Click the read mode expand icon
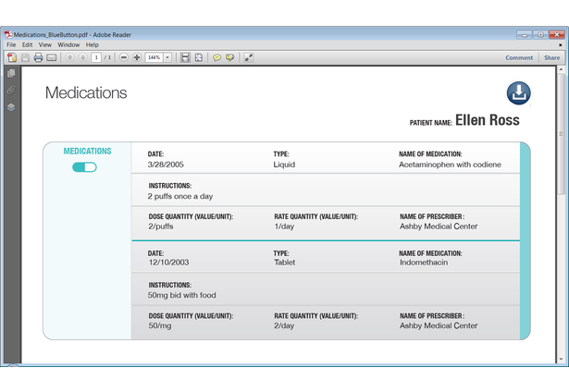This screenshot has width=569, height=392. pos(249,57)
